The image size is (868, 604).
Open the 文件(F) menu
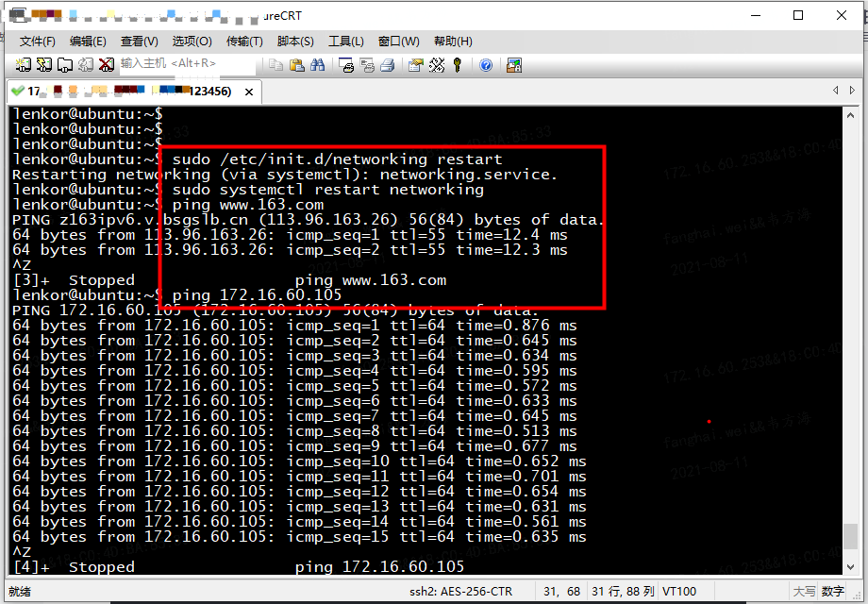coord(38,42)
